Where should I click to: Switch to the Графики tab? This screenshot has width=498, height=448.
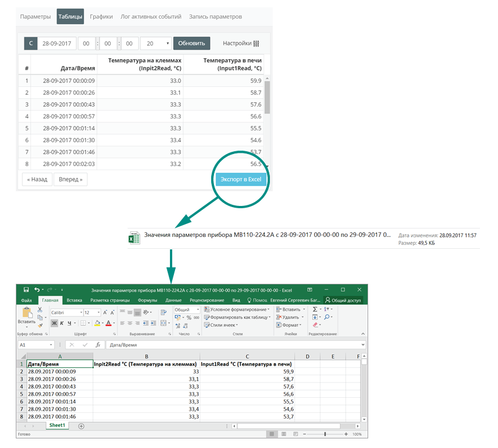click(101, 16)
